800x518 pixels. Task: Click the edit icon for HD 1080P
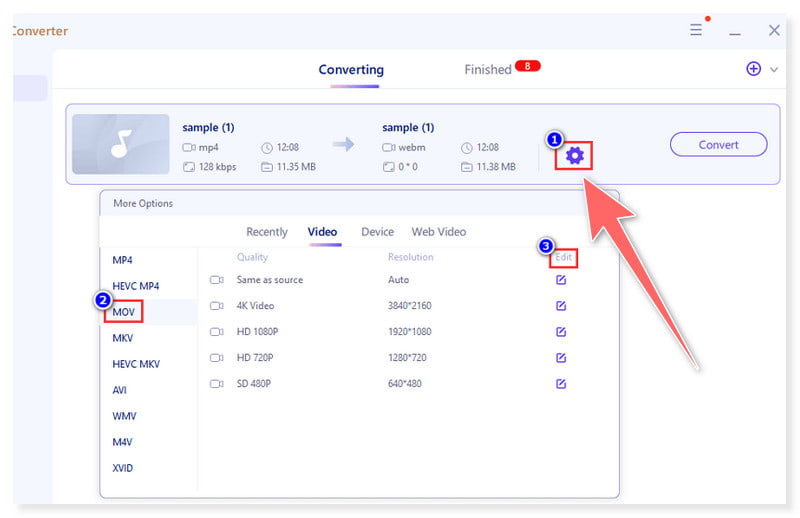(x=561, y=332)
